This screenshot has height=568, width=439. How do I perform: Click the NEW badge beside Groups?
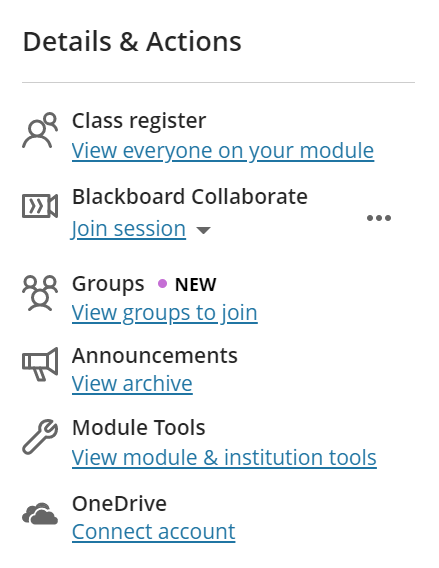click(x=196, y=284)
